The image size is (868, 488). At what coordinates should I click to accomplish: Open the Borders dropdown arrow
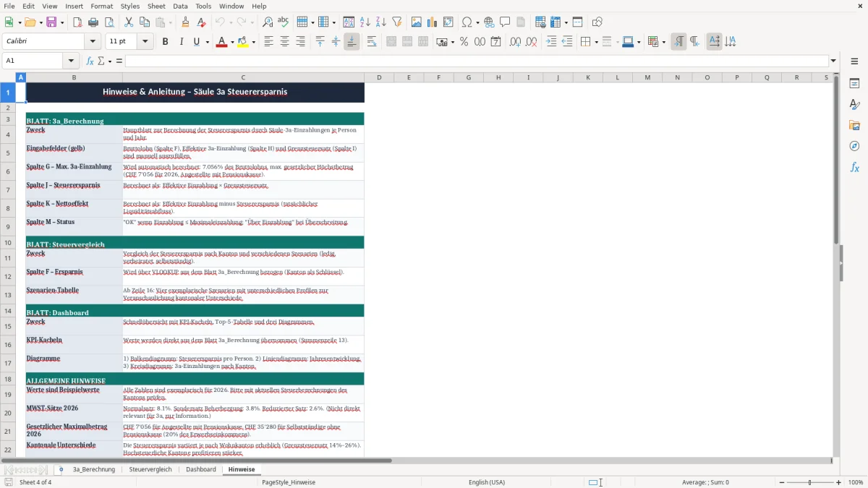pos(595,42)
